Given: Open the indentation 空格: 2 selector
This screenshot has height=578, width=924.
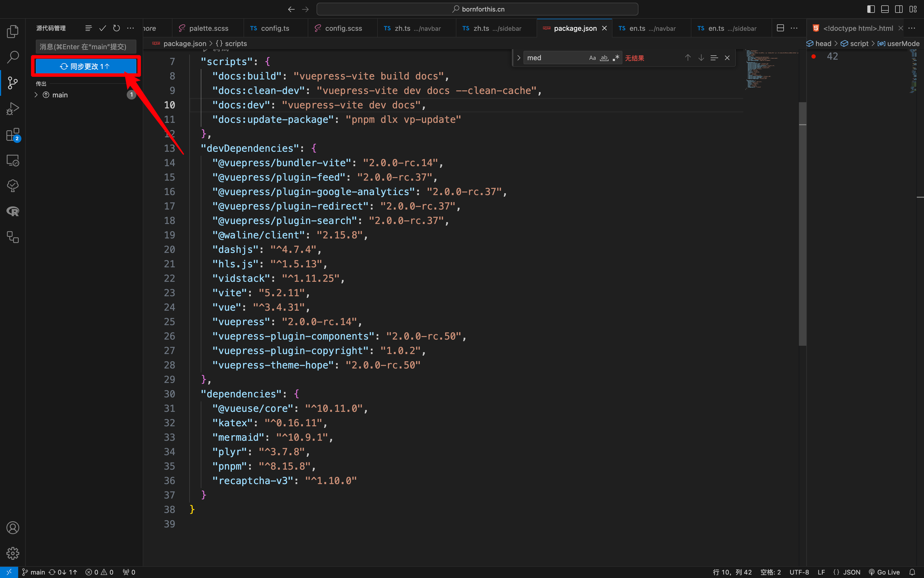Looking at the screenshot, I should click(x=771, y=572).
